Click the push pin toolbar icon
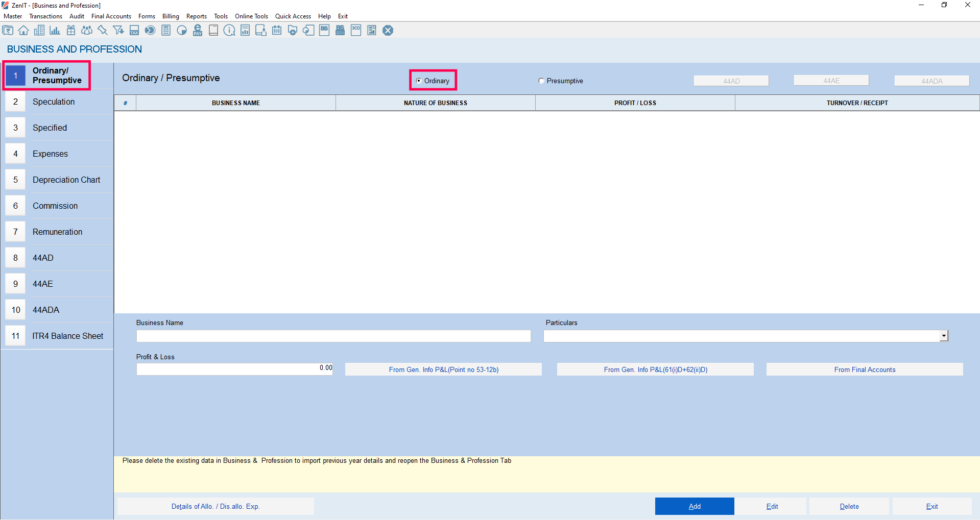The height and width of the screenshot is (520, 980). tap(103, 31)
